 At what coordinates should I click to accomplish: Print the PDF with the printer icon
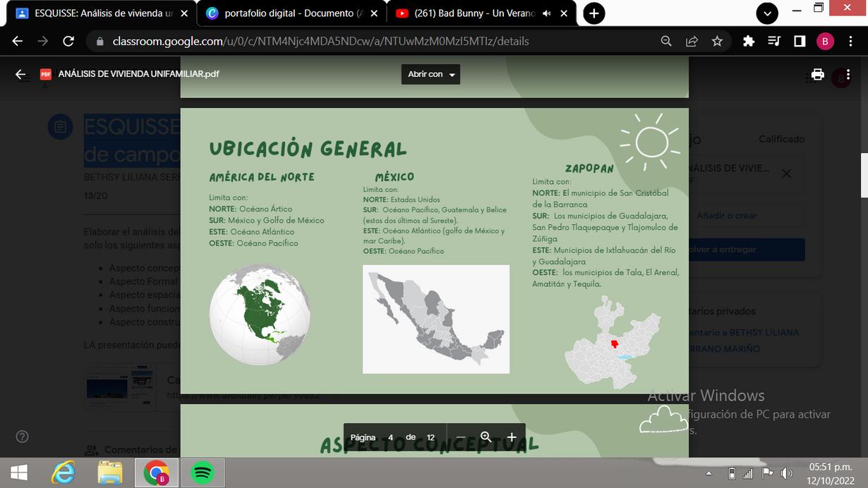point(817,74)
